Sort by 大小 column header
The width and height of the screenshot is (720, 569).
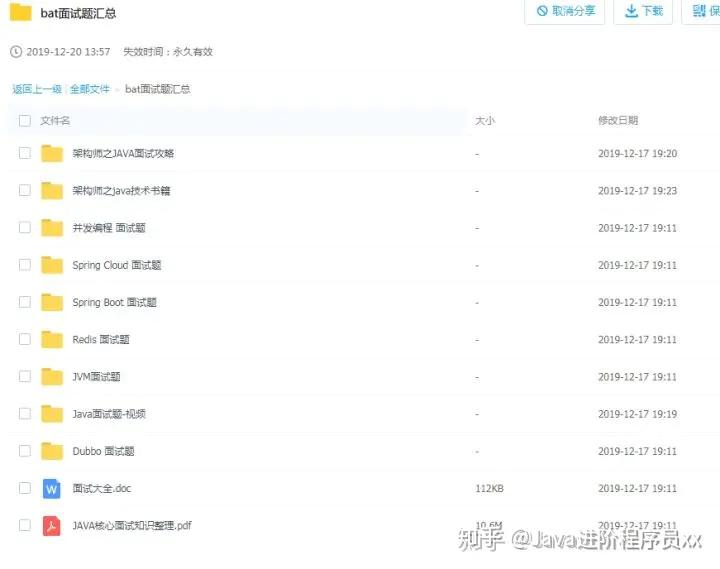pos(485,121)
